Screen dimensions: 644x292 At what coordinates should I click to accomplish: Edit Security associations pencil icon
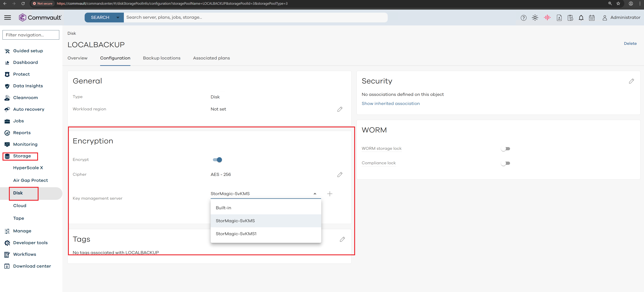(631, 81)
